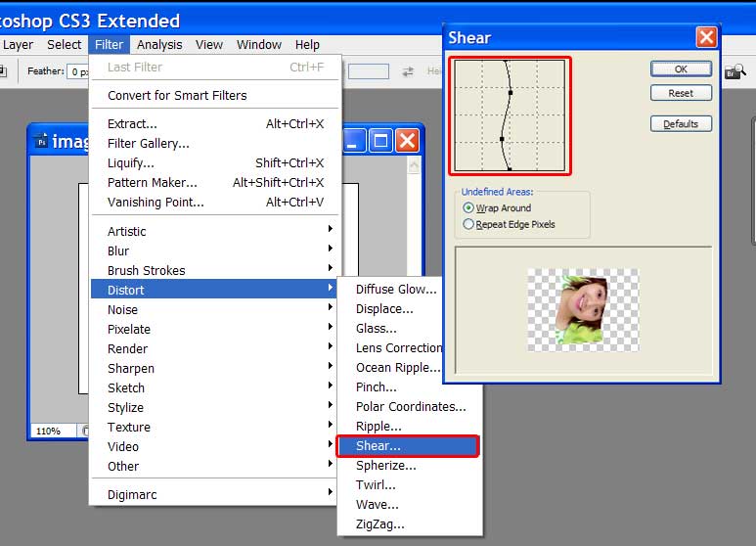The width and height of the screenshot is (756, 546).
Task: Click Reset in the Shear dialog
Action: [x=681, y=93]
